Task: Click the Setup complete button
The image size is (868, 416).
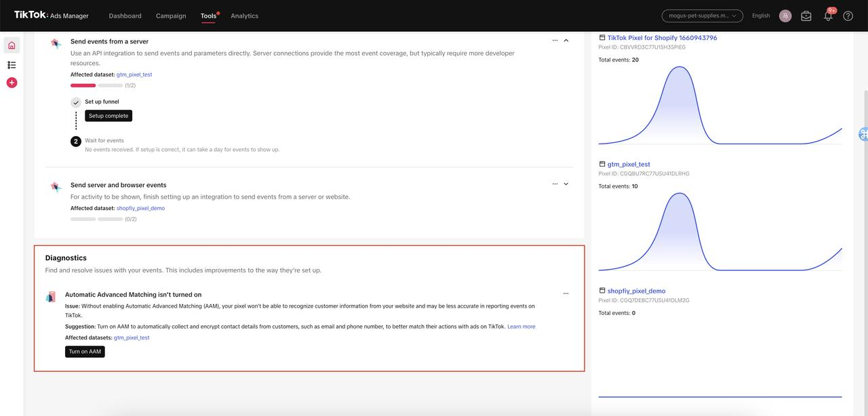Action: 108,116
